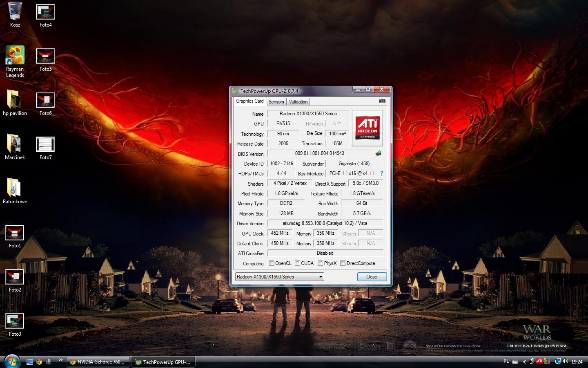The width and height of the screenshot is (588, 368).
Task: Click the DirectX Support value 9.0c / SM3.0
Action: (365, 183)
